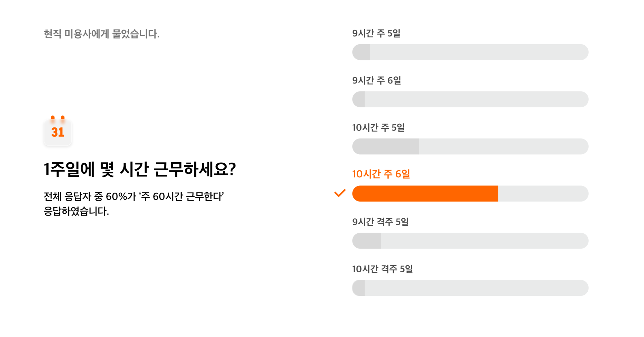
Task: Click the gray unfilled part of the orange bar
Action: (x=543, y=193)
